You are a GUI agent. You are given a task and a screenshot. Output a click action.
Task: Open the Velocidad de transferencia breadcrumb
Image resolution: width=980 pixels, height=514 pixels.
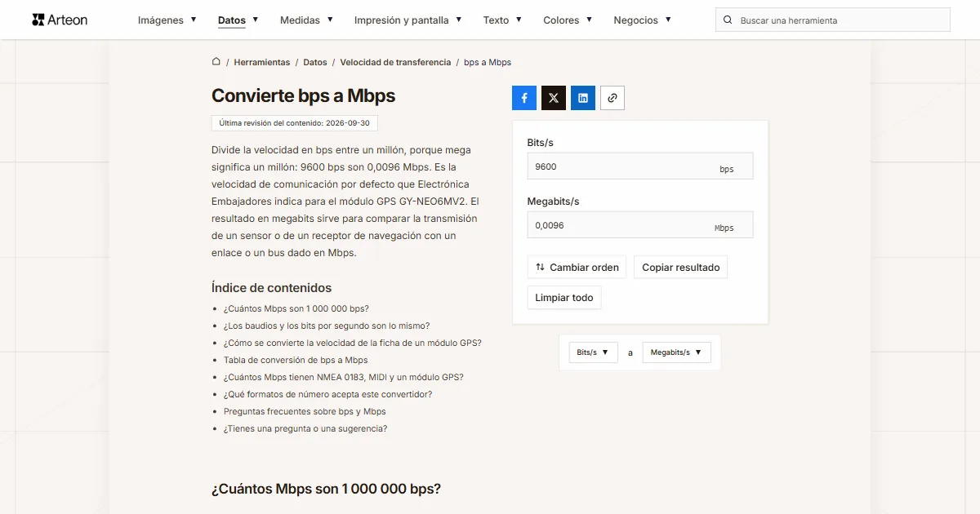point(395,62)
